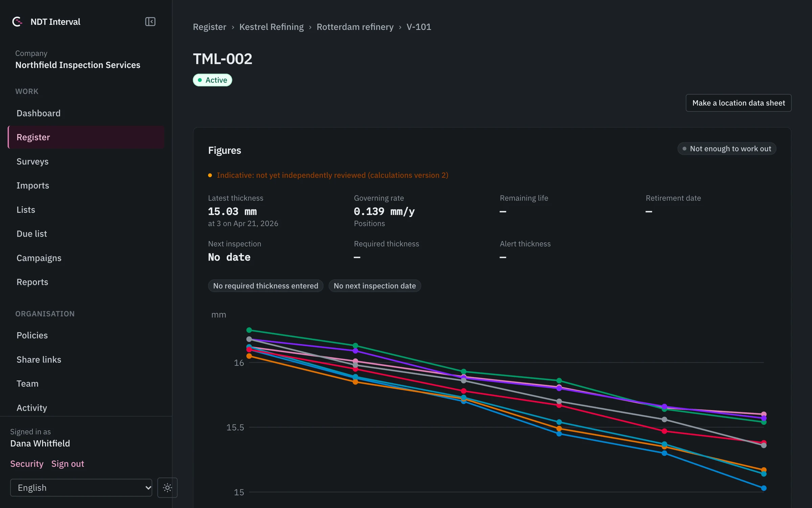Click the Dana Whitfield user name
This screenshot has width=812, height=508.
tap(40, 443)
